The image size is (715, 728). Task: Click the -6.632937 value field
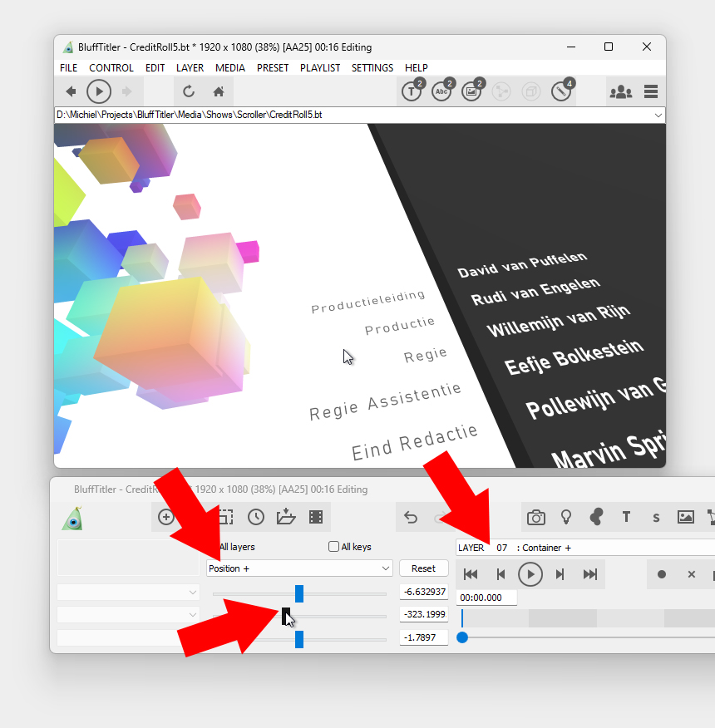tap(424, 592)
